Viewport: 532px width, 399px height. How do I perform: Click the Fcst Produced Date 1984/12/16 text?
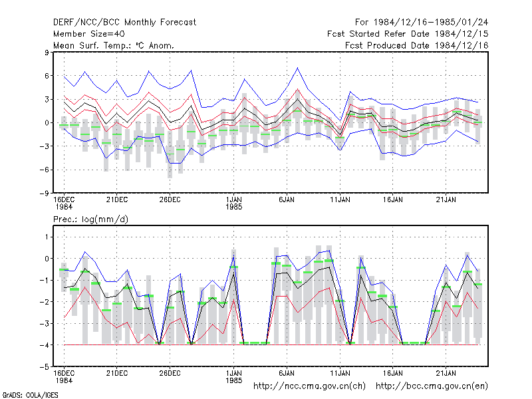[417, 45]
